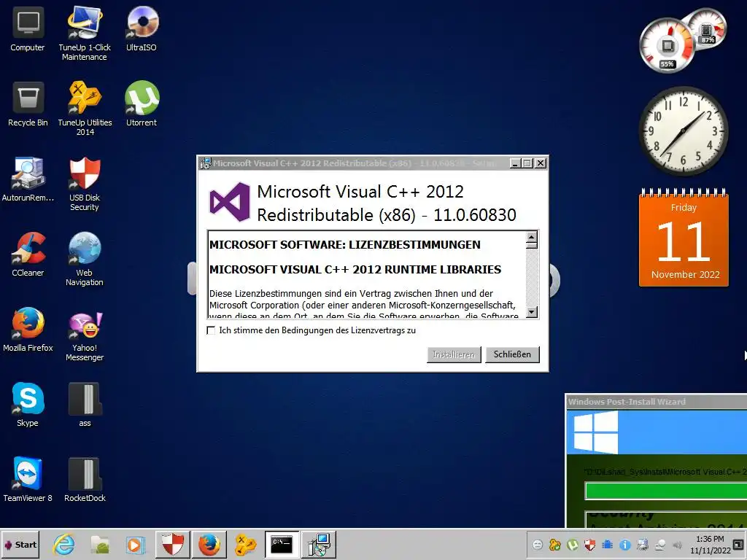747x560 pixels.
Task: Click the blue Android chip tray icon
Action: 608,545
